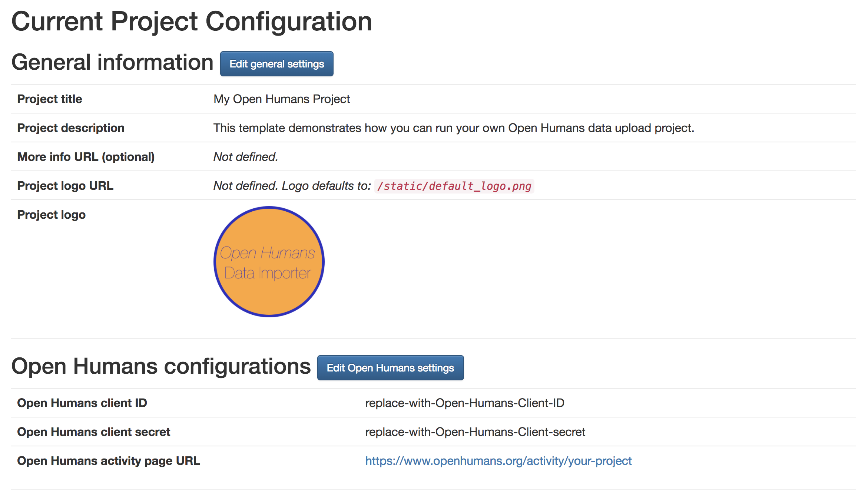Click the replace-with-Open-Humans-Client-ID value

click(x=464, y=403)
